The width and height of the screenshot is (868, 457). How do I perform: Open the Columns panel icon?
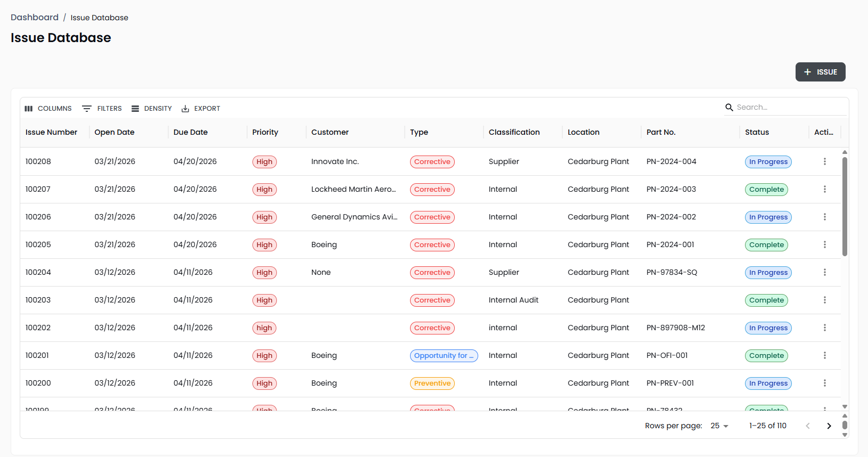[x=29, y=109]
